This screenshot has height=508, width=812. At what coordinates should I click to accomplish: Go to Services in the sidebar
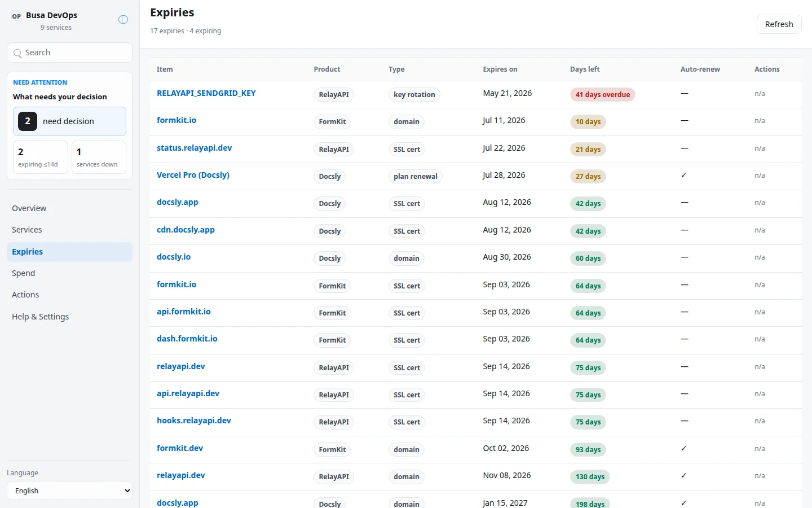click(x=69, y=230)
